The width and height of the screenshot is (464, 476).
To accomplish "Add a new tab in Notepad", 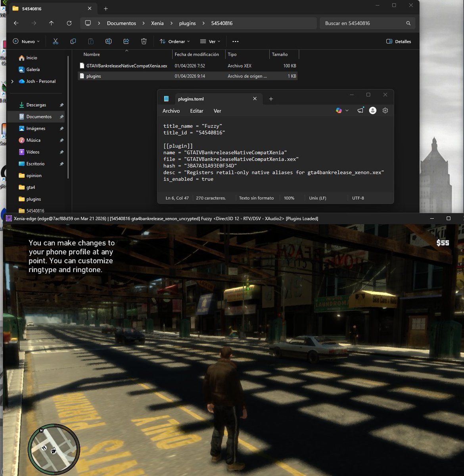I will tap(271, 99).
